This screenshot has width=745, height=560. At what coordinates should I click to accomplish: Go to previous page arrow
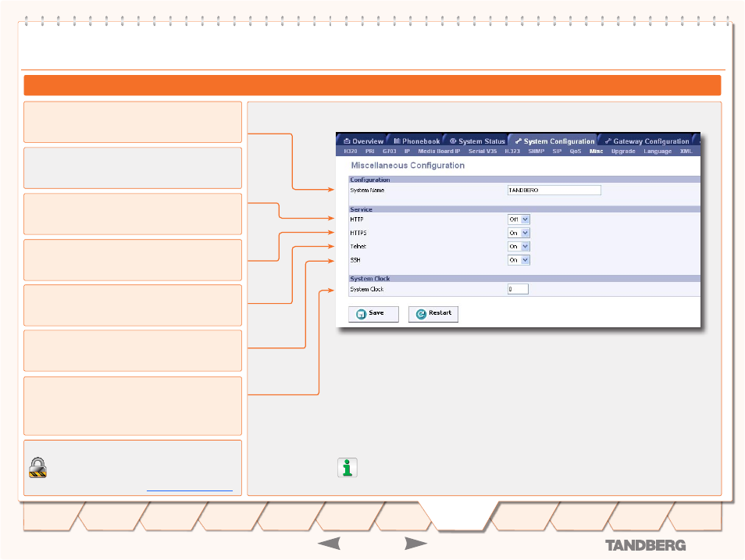tap(330, 544)
